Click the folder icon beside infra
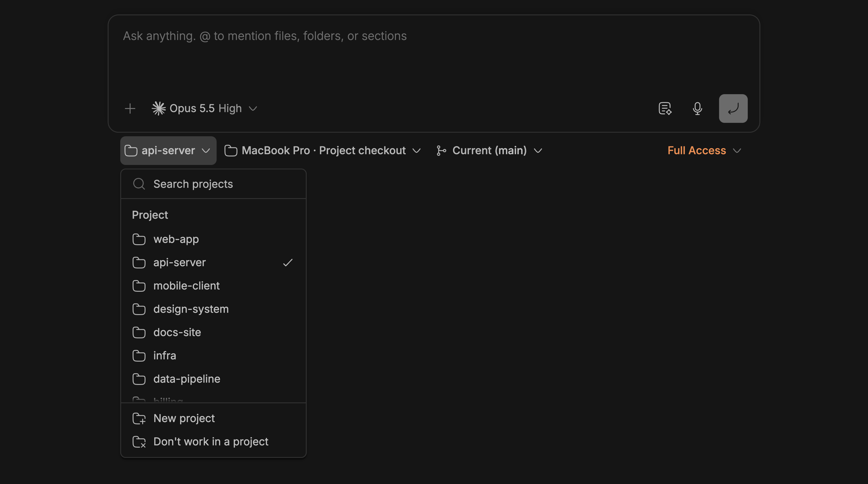Viewport: 868px width, 484px height. 139,356
